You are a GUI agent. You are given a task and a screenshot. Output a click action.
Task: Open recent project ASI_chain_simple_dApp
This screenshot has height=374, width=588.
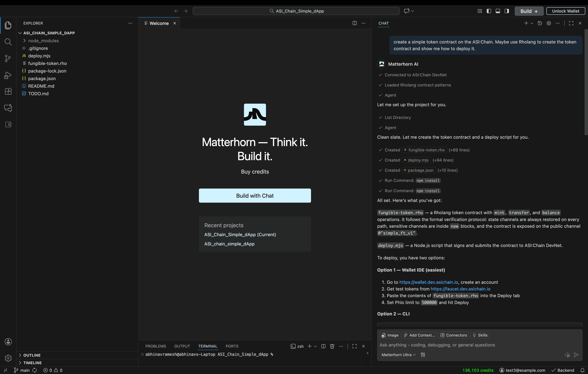tap(229, 244)
